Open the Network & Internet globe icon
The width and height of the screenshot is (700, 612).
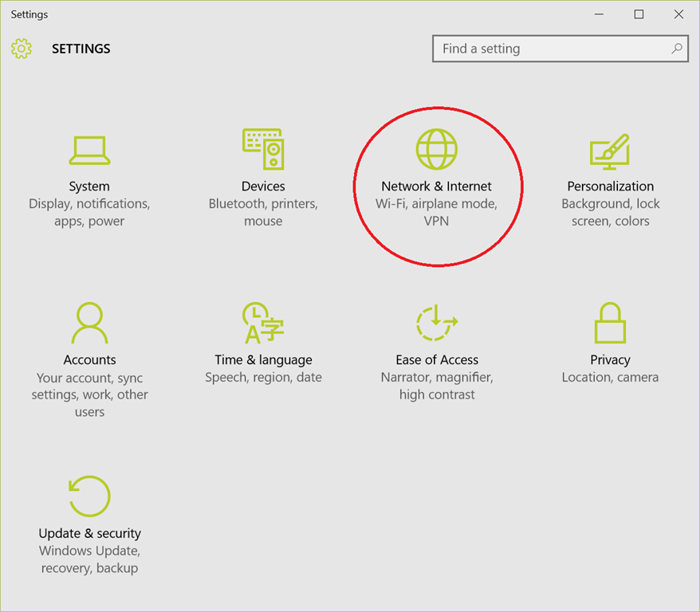pos(436,147)
